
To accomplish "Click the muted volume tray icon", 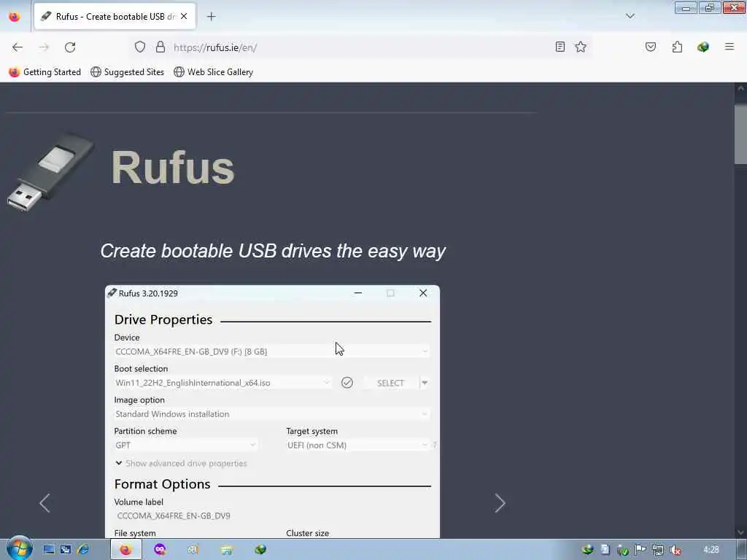I will pyautogui.click(x=675, y=550).
